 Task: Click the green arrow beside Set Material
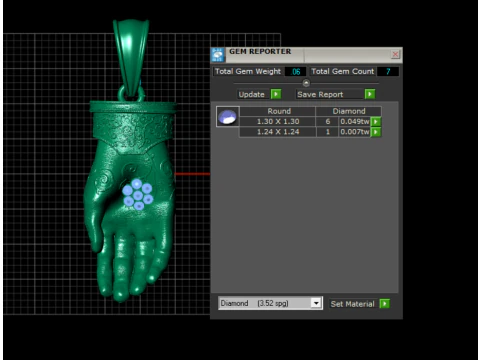point(385,304)
